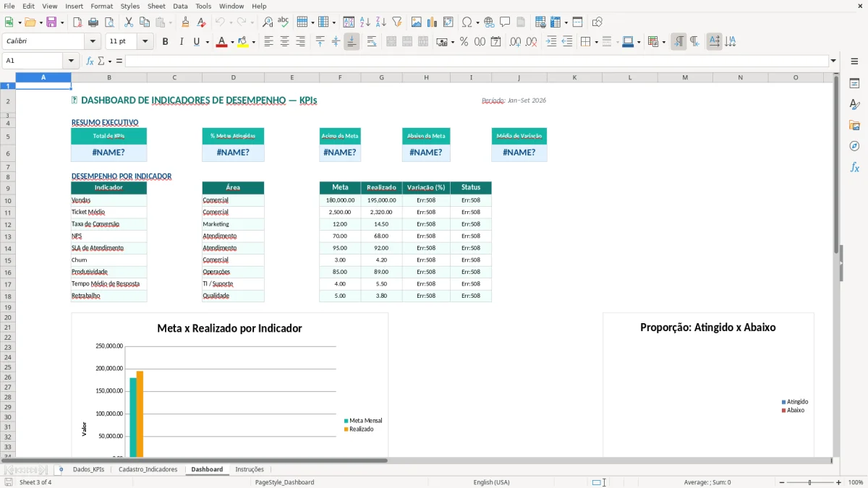The width and height of the screenshot is (868, 488).
Task: Open the sidebar Properties deck
Action: point(854,83)
